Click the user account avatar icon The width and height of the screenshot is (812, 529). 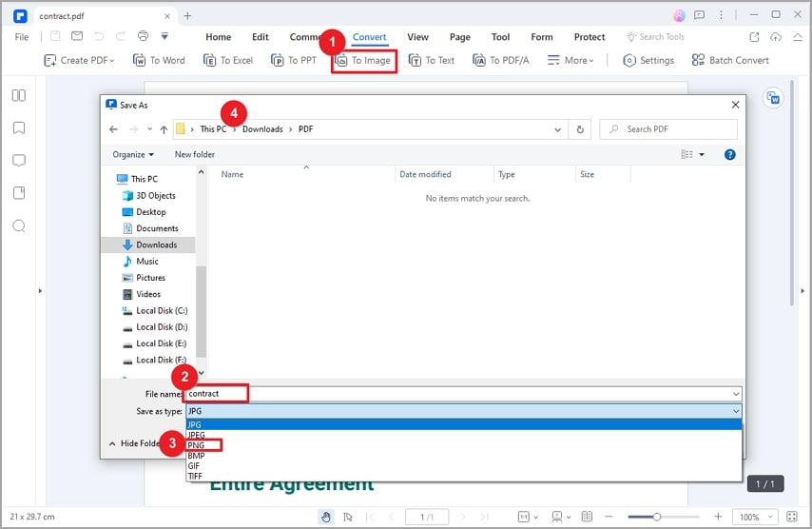[679, 15]
